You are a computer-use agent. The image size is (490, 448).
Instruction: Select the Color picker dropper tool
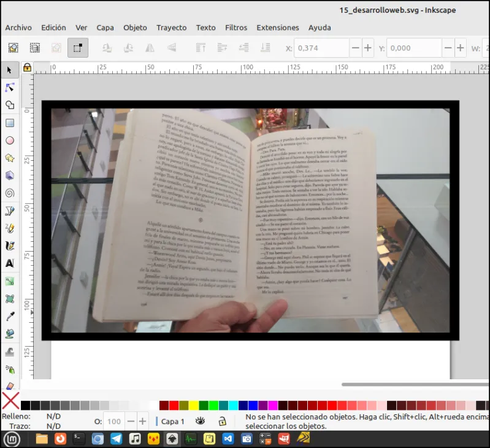[x=10, y=317]
